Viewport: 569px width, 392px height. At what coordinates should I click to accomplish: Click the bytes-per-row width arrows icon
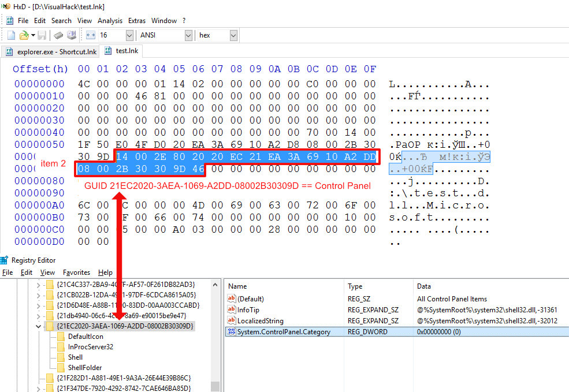tap(90, 35)
